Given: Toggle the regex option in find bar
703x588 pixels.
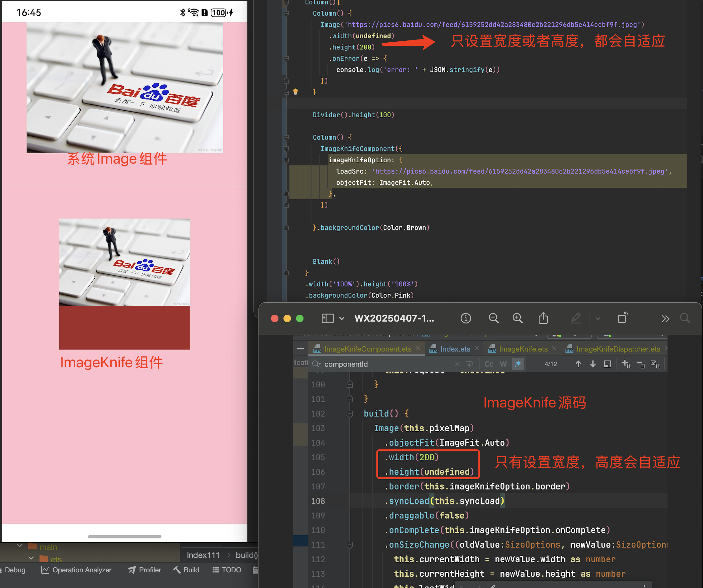Looking at the screenshot, I should [x=518, y=364].
